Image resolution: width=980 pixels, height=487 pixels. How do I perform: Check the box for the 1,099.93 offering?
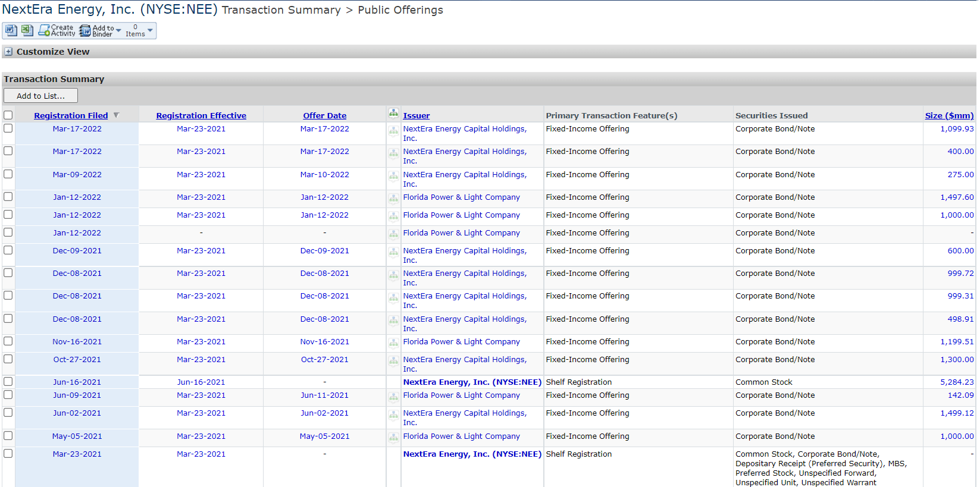coord(8,128)
